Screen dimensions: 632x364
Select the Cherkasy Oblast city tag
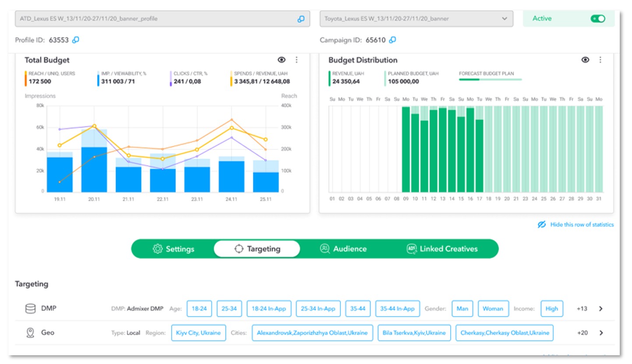504,333
